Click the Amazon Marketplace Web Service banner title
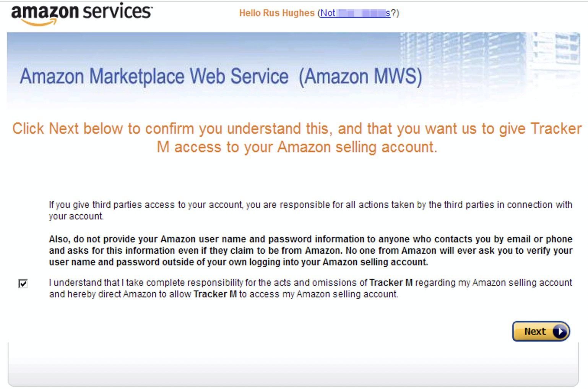Image resolution: width=588 pixels, height=389 pixels. point(221,76)
